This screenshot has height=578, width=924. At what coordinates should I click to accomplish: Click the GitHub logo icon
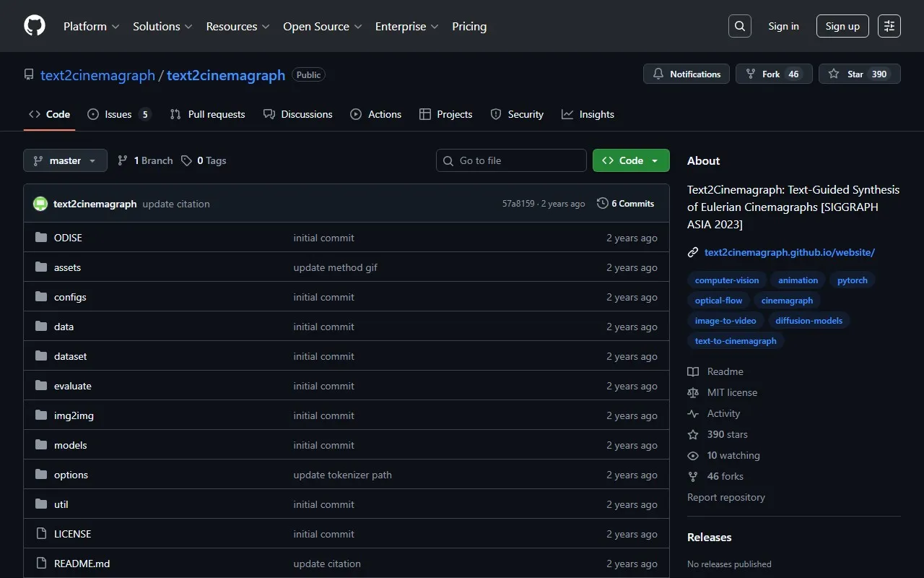(35, 26)
